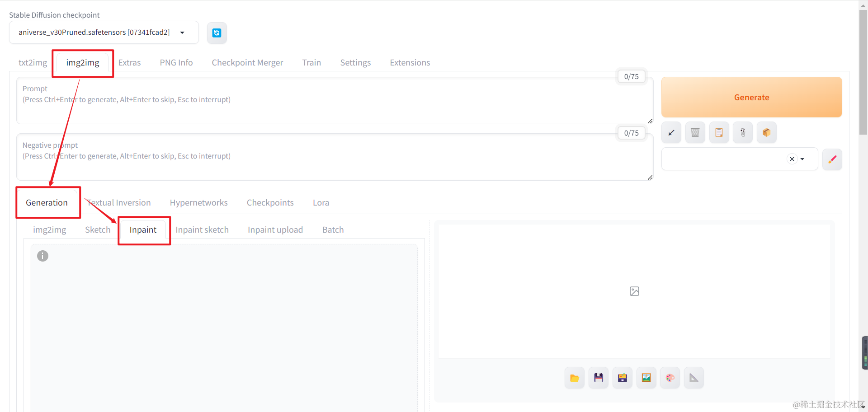The width and height of the screenshot is (868, 412).
Task: Open the Extras tab
Action: point(129,62)
